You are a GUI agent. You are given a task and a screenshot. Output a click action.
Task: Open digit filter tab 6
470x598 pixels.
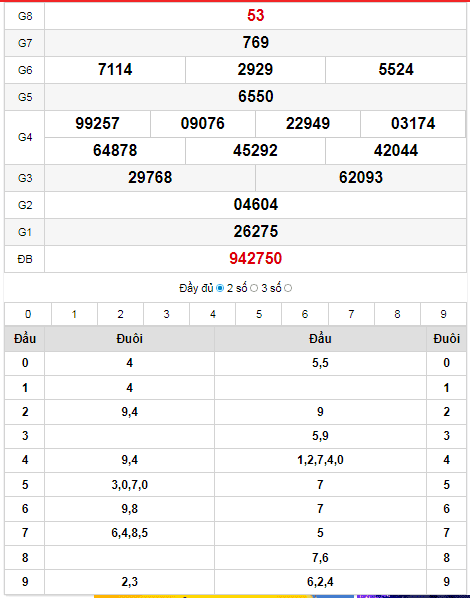click(305, 314)
